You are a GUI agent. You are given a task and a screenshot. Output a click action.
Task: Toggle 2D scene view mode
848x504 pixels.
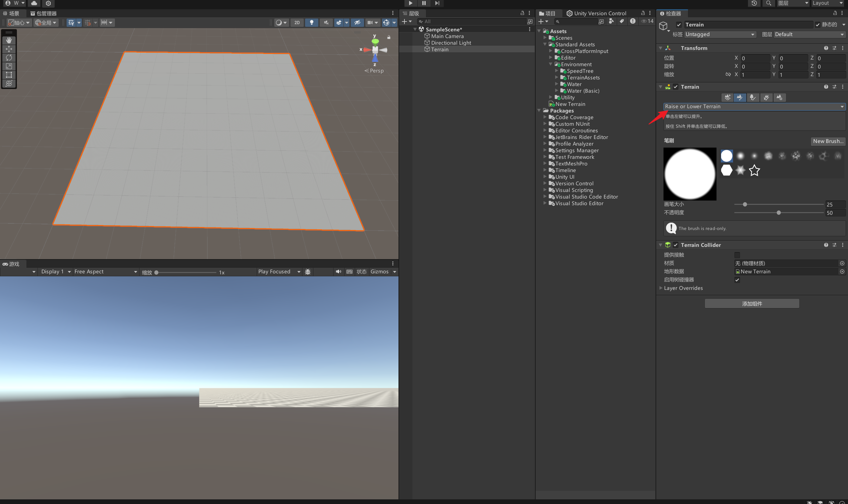click(297, 23)
